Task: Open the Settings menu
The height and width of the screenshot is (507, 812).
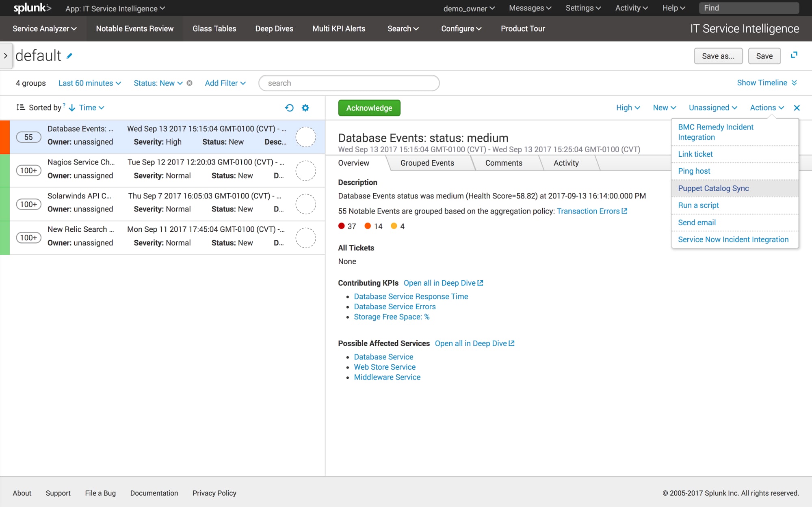Action: pyautogui.click(x=583, y=8)
